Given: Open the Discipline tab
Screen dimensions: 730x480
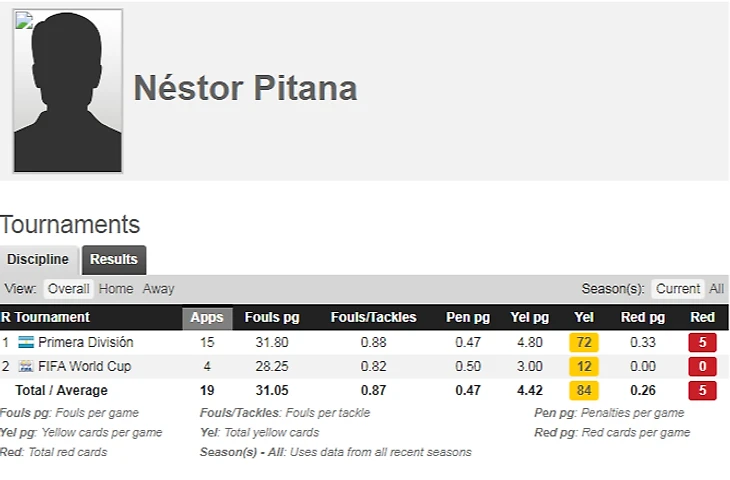Looking at the screenshot, I should [38, 260].
